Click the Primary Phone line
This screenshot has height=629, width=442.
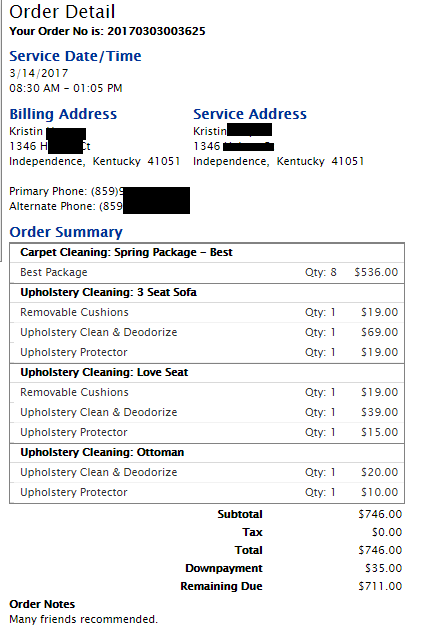(x=99, y=191)
